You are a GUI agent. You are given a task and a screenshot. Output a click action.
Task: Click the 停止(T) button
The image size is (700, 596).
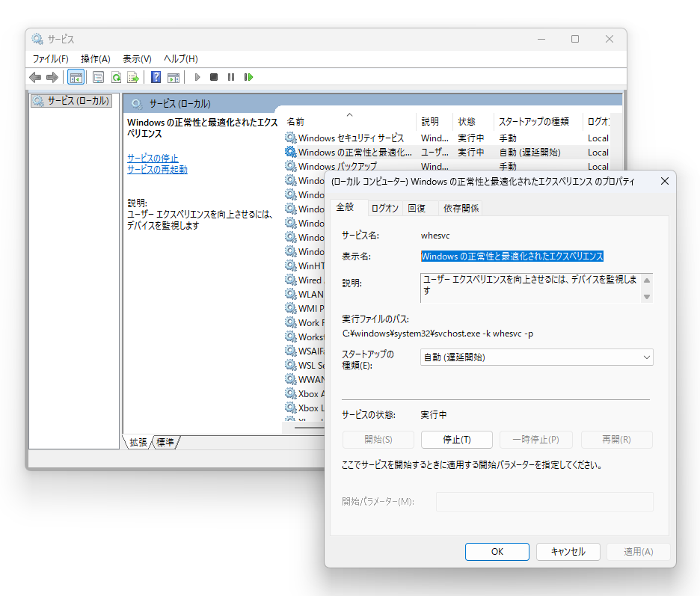[x=457, y=440]
